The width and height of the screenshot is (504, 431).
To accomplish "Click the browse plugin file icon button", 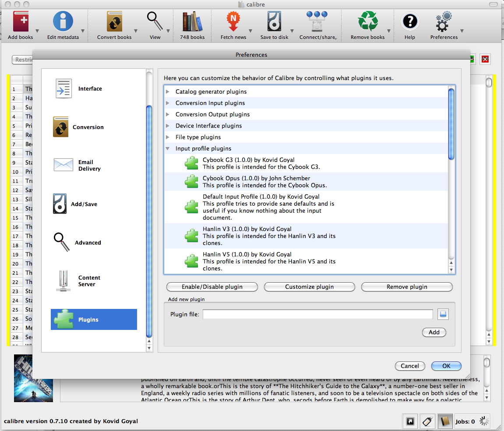I will coord(443,314).
